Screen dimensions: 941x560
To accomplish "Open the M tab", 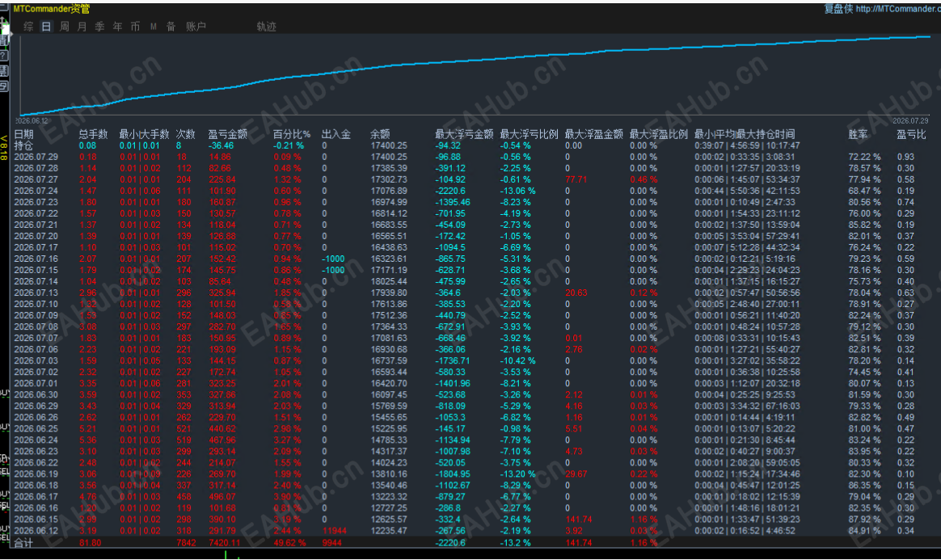I will [x=153, y=27].
